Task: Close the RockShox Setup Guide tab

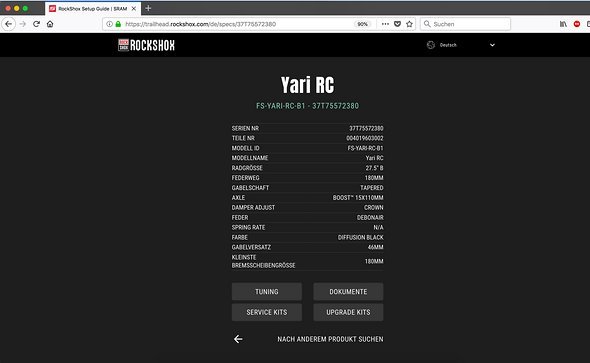Action: (134, 8)
